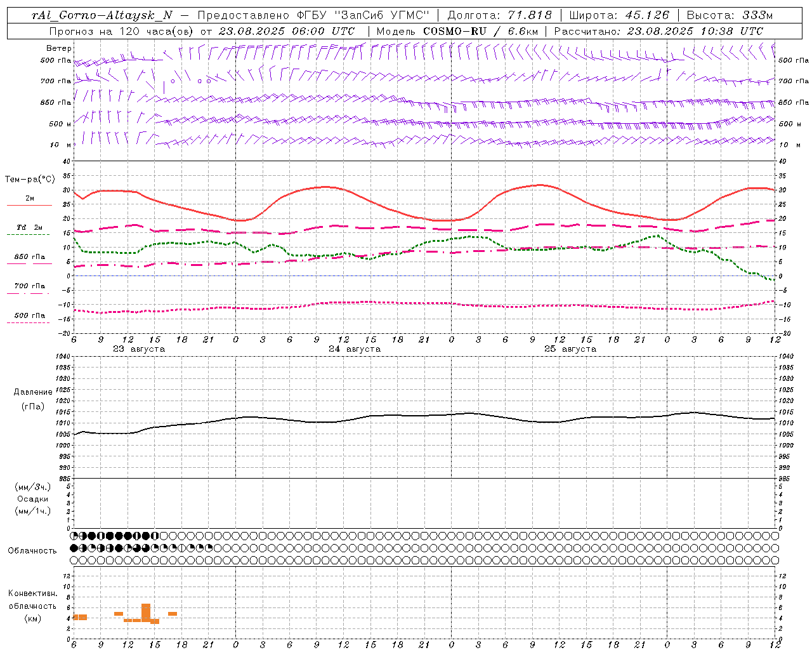Viewport: 812px width, 650px height.
Task: Click the (км) unit label
Action: (33, 618)
